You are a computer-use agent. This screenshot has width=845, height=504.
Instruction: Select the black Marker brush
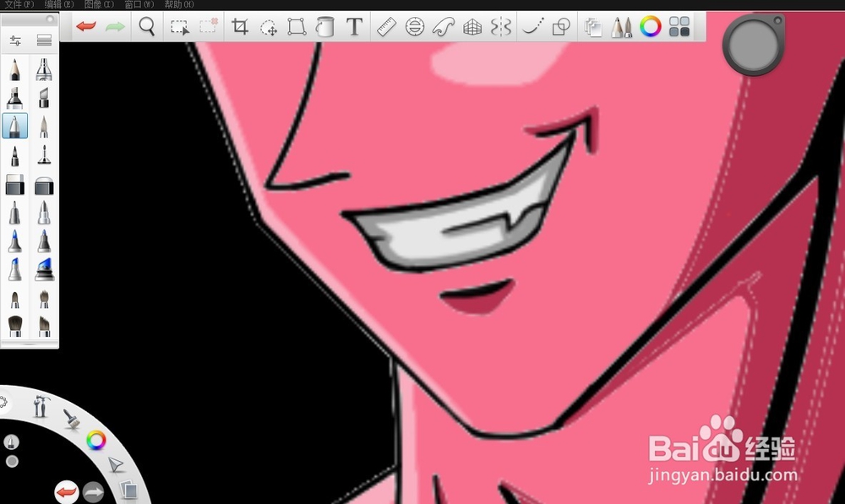coord(14,98)
